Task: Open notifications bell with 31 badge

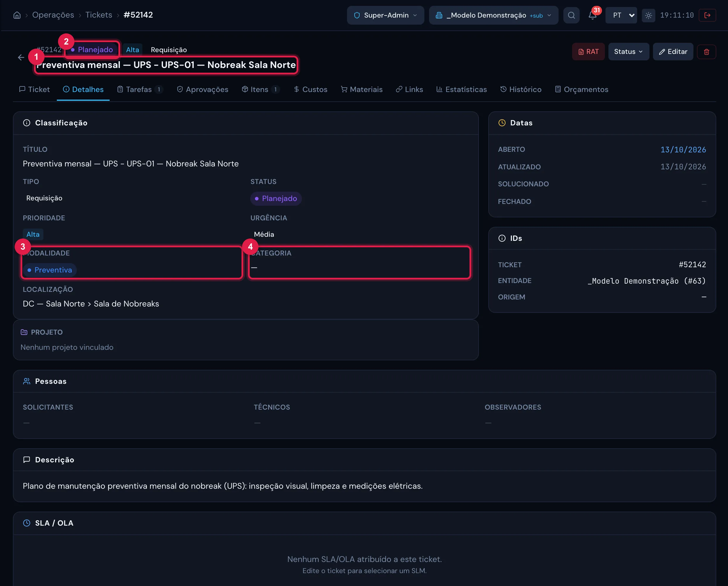Action: tap(593, 15)
